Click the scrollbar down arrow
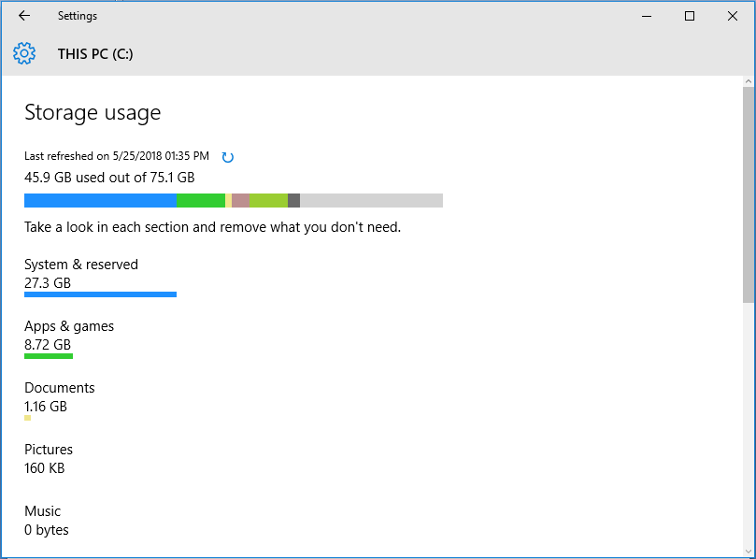The width and height of the screenshot is (756, 559). click(748, 551)
